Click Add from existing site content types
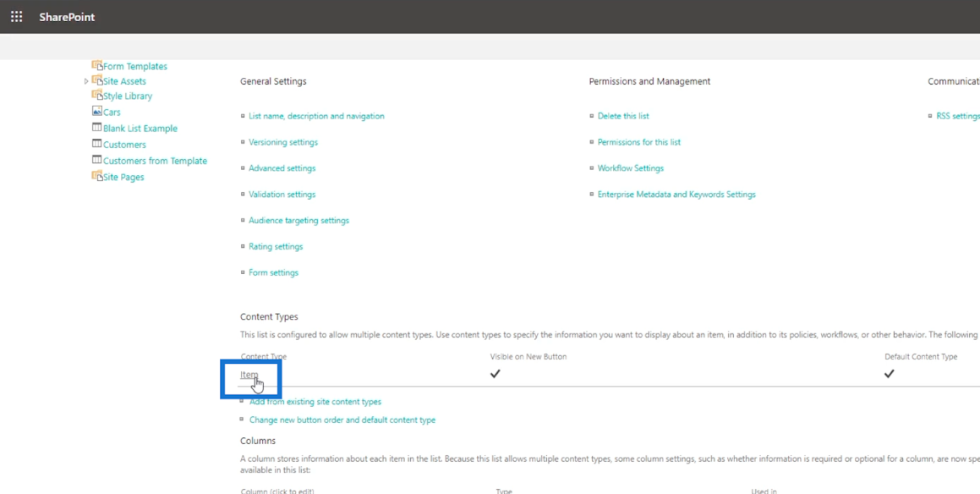 315,402
